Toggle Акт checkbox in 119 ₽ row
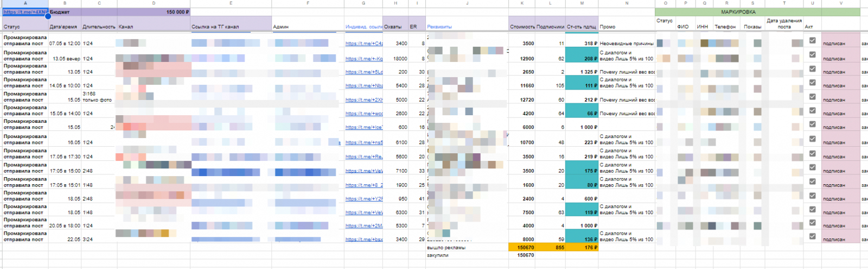 (x=812, y=209)
